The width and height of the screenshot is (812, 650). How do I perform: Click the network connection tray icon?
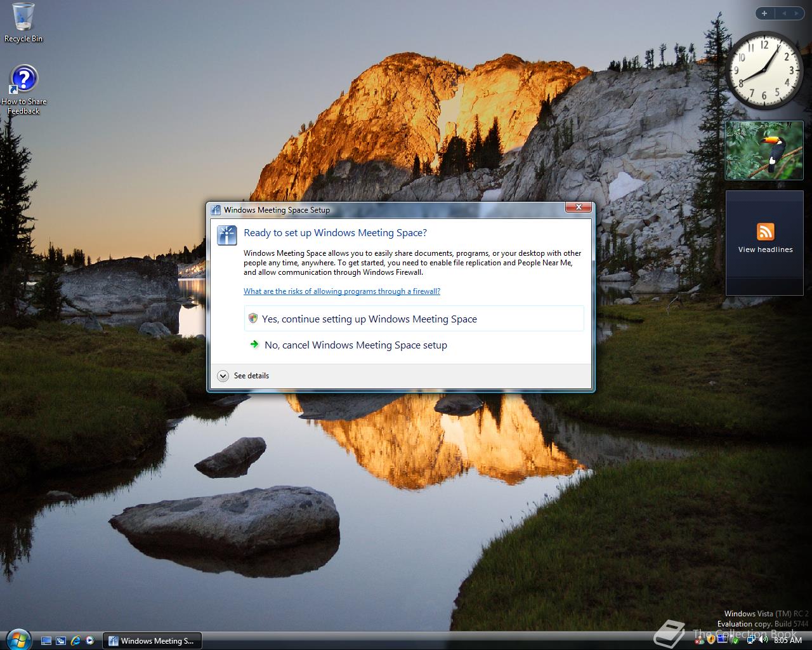tap(751, 639)
